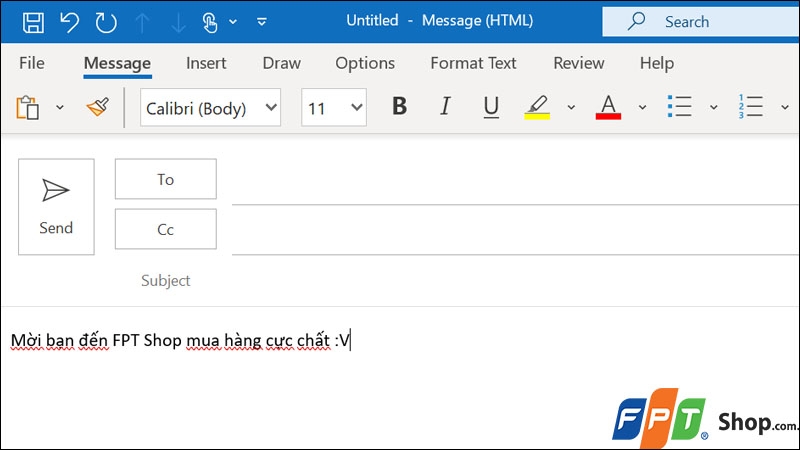Expand Paste options arrow

coord(60,107)
